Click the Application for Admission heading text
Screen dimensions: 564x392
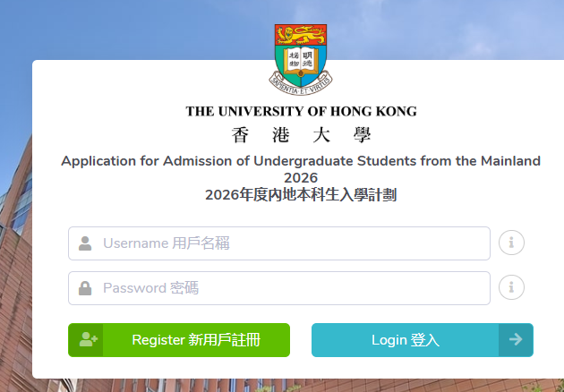(x=301, y=161)
